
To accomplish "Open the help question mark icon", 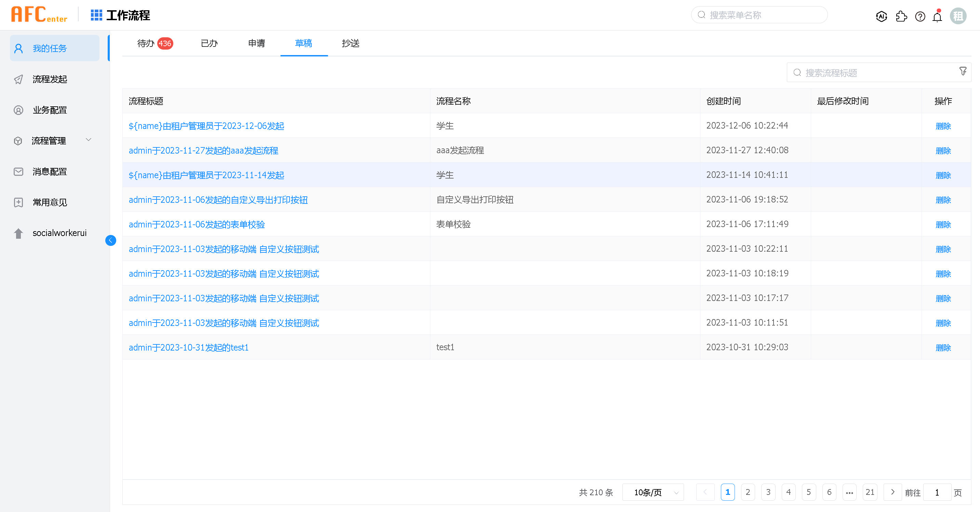I will click(920, 16).
